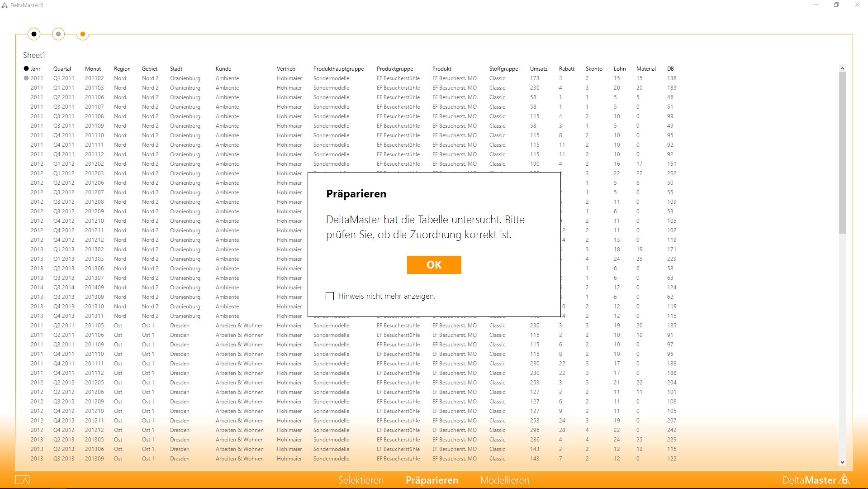Click the icon in the bottom-left orange bar
The height and width of the screenshot is (489, 868).
22,480
